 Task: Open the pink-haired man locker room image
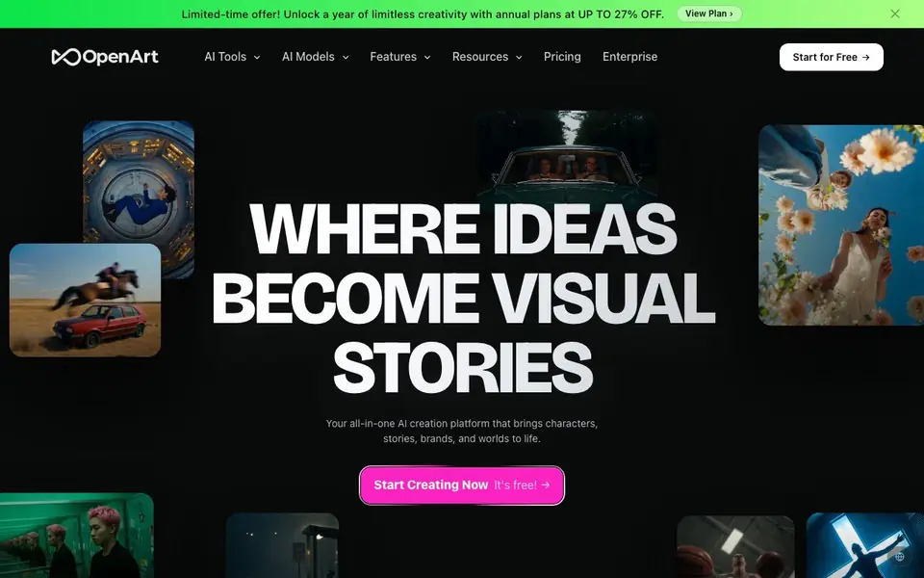pyautogui.click(x=77, y=536)
